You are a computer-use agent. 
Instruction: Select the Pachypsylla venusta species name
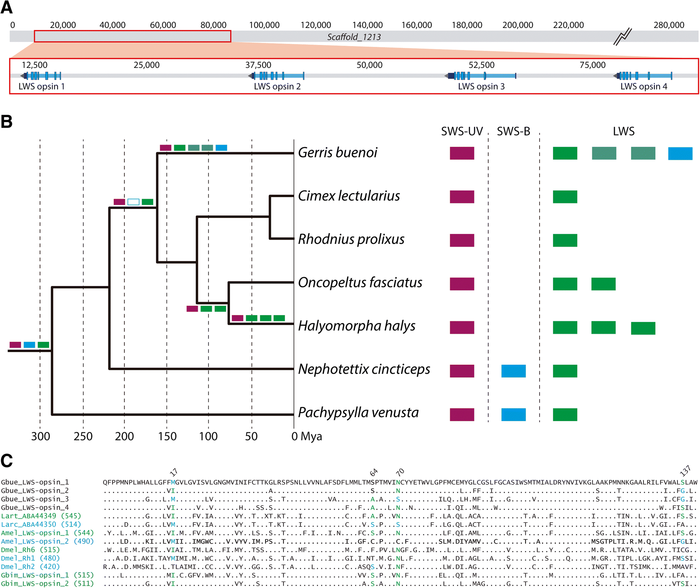(x=358, y=412)
